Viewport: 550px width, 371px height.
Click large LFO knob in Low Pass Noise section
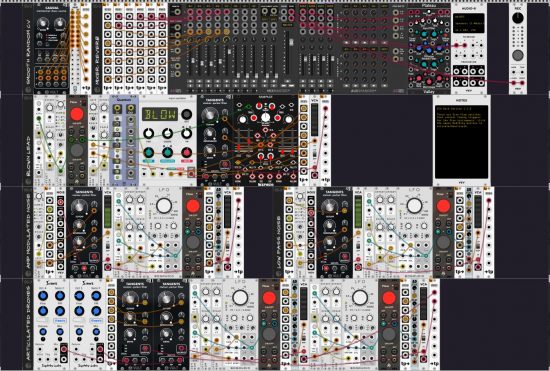[x=414, y=206]
